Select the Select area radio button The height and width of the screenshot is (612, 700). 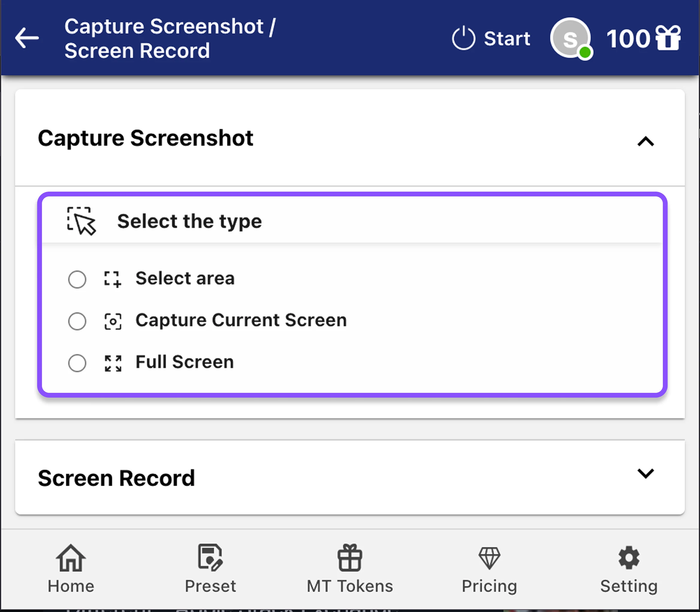click(77, 279)
